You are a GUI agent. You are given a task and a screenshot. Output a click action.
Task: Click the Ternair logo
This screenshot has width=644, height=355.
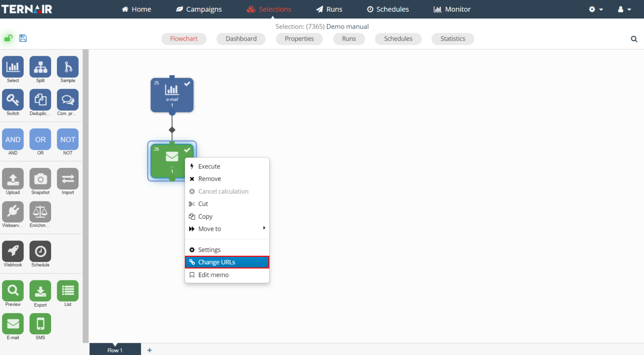27,9
